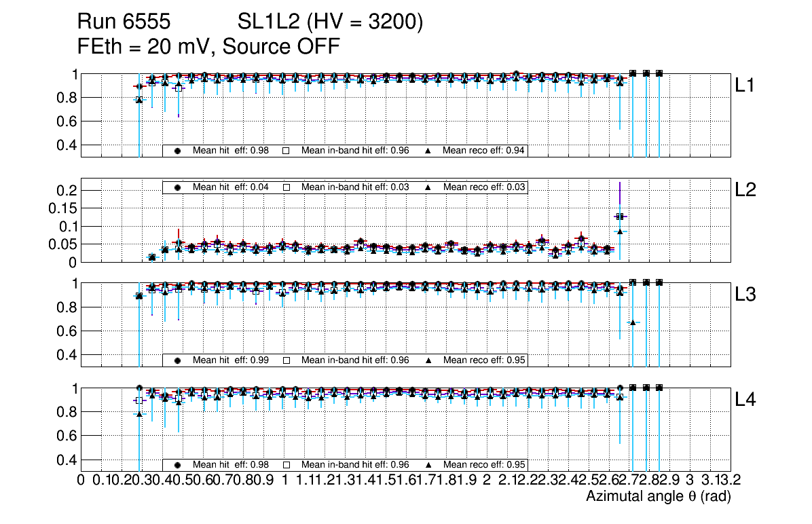The height and width of the screenshot is (524, 812).
Task: Click the filled circle marker in L2 legend
Action: point(178,187)
